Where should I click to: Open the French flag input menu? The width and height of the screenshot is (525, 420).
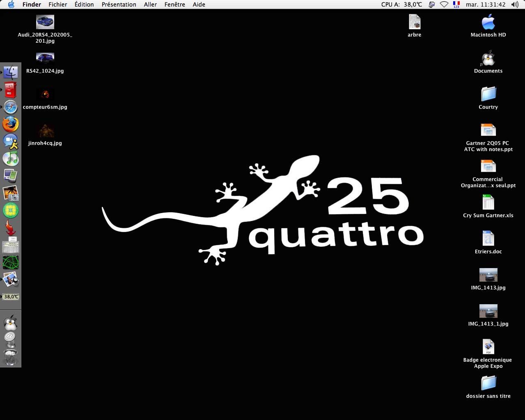click(456, 5)
